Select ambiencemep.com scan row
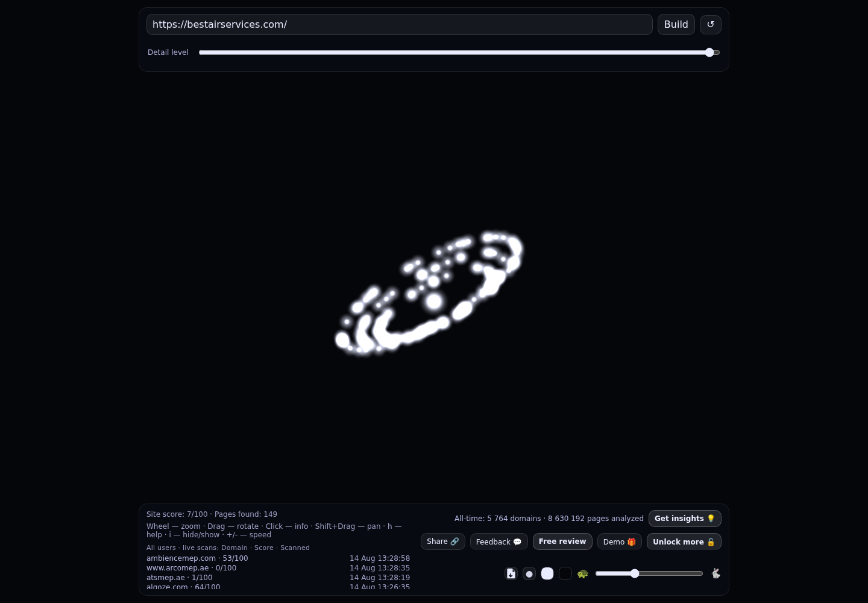The width and height of the screenshot is (868, 603). tap(278, 558)
